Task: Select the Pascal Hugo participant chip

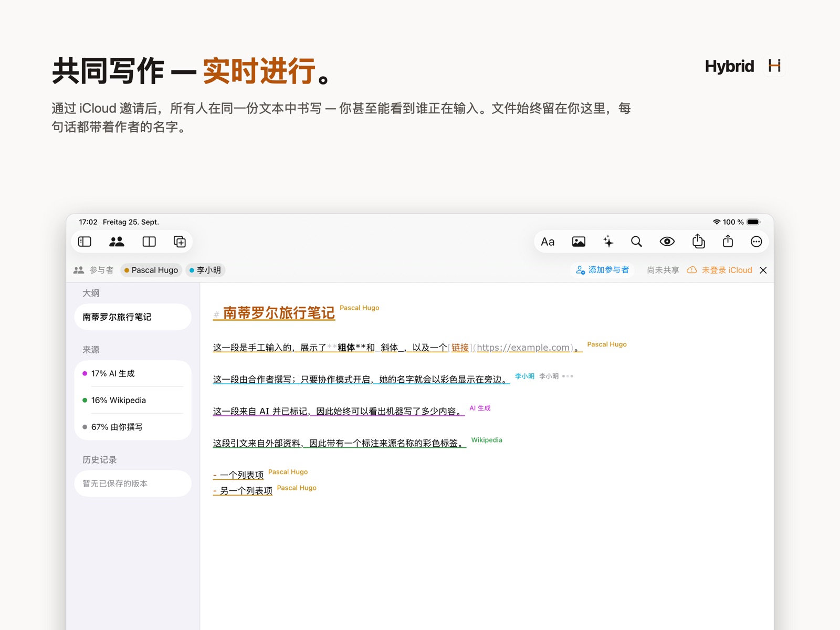Action: [x=151, y=270]
